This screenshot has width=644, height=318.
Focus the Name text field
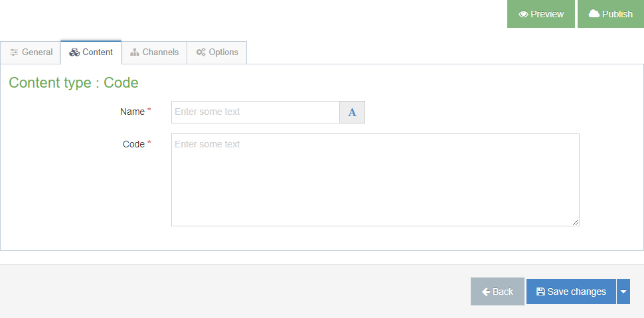(255, 112)
